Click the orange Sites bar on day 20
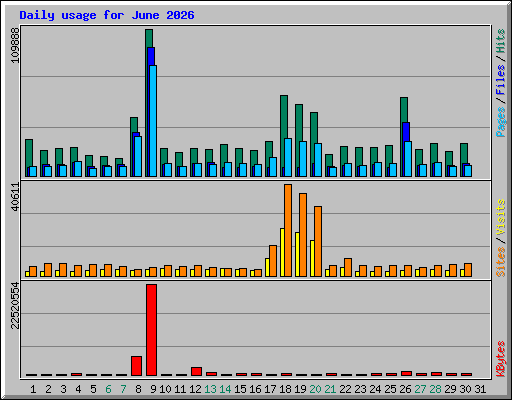The width and height of the screenshot is (512, 400). click(318, 241)
